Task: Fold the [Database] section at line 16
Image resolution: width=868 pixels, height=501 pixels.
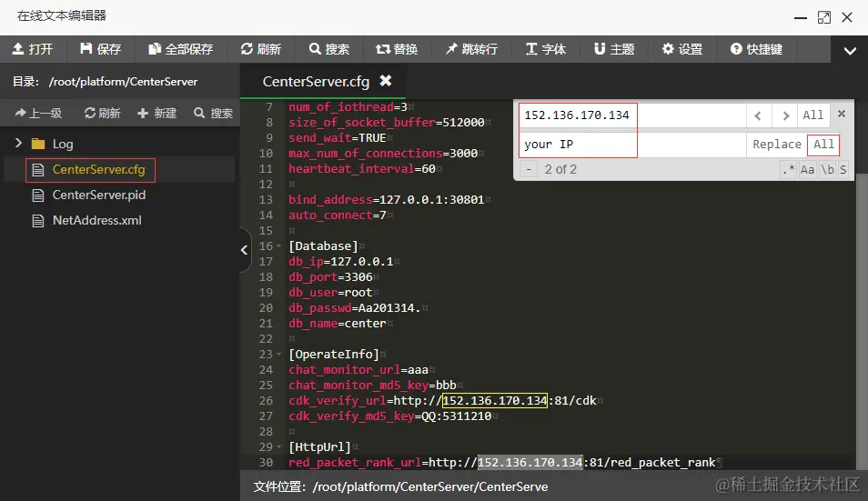Action: point(279,246)
